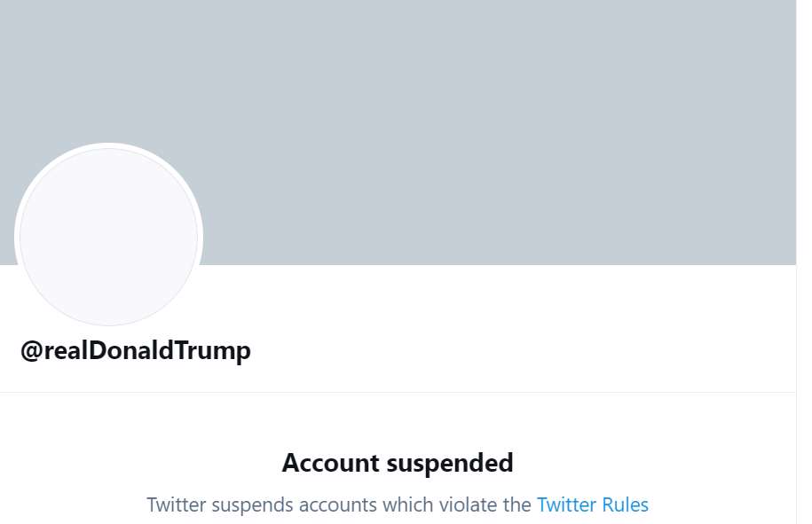Select the @realDonaldTrump handle text

point(136,351)
